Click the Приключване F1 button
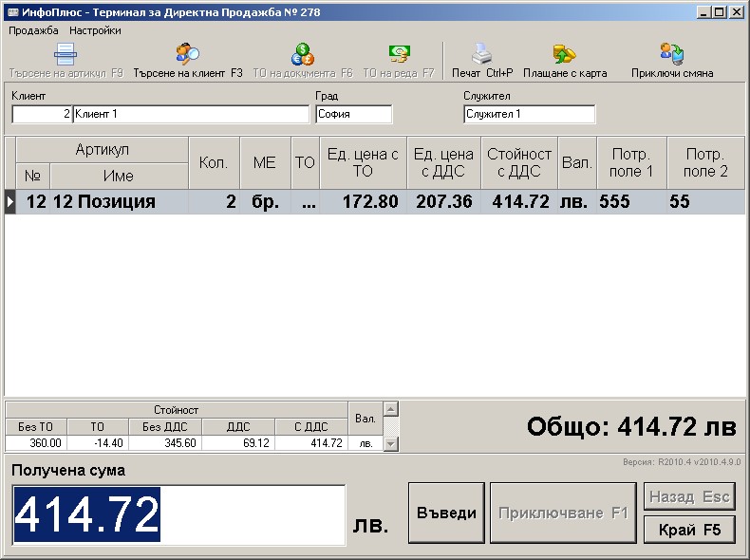Image resolution: width=750 pixels, height=560 pixels. click(563, 513)
